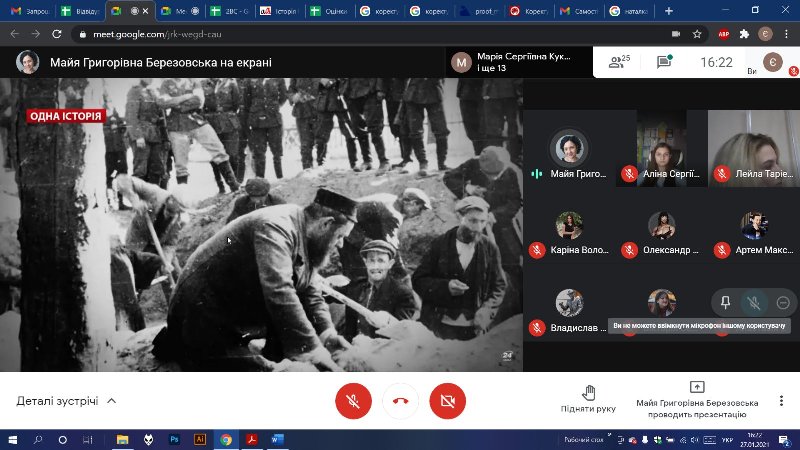Screen dimensions: 800x450
Task: Open a new browser tab
Action: 668,11
